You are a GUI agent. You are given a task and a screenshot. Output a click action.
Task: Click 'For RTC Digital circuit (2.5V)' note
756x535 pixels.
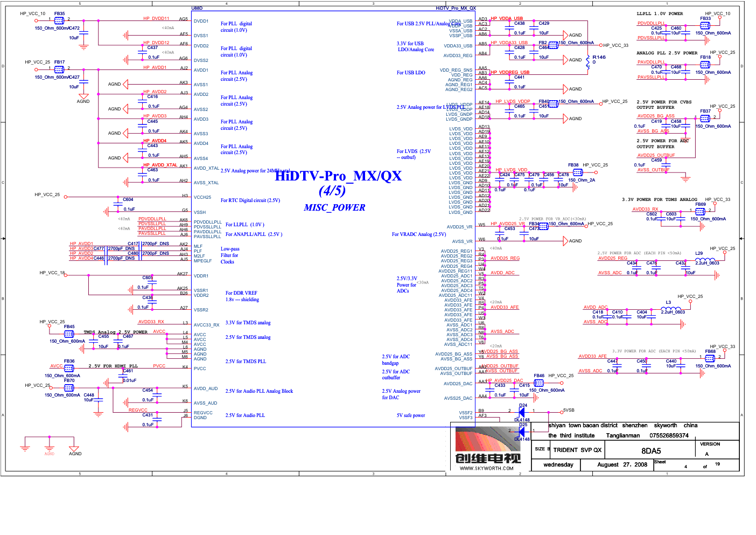tap(250, 200)
